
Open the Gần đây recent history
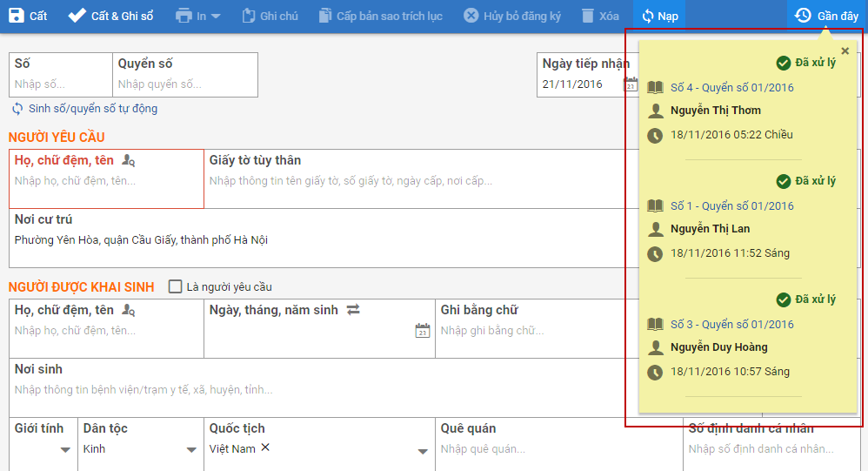[826, 16]
